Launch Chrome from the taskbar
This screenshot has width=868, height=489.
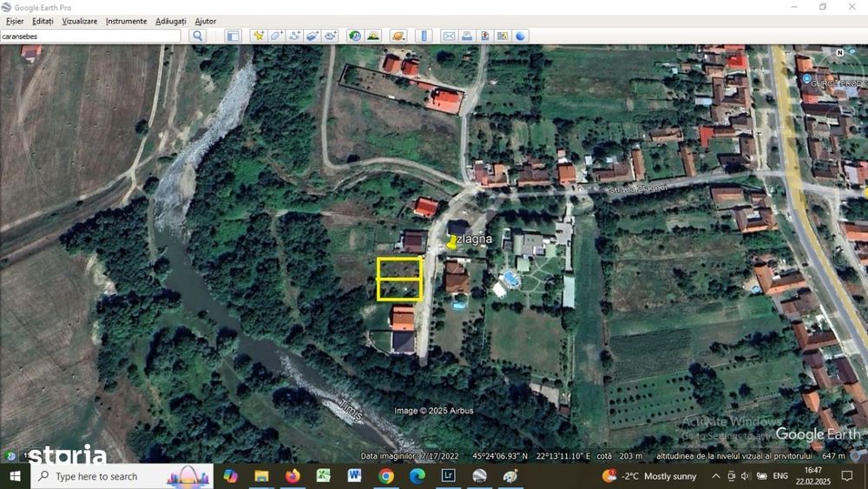[x=386, y=476]
